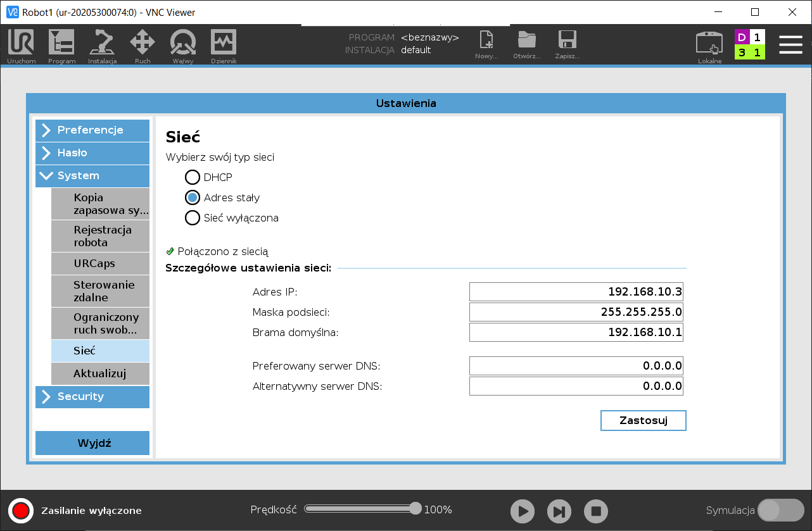812x531 pixels.
Task: Select the Sieć settings item
Action: [100, 351]
